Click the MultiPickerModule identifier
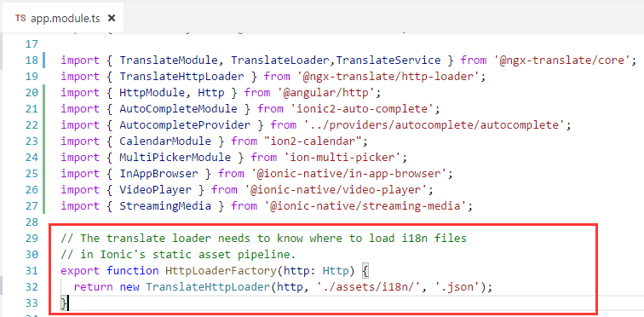The width and height of the screenshot is (644, 317). point(175,158)
